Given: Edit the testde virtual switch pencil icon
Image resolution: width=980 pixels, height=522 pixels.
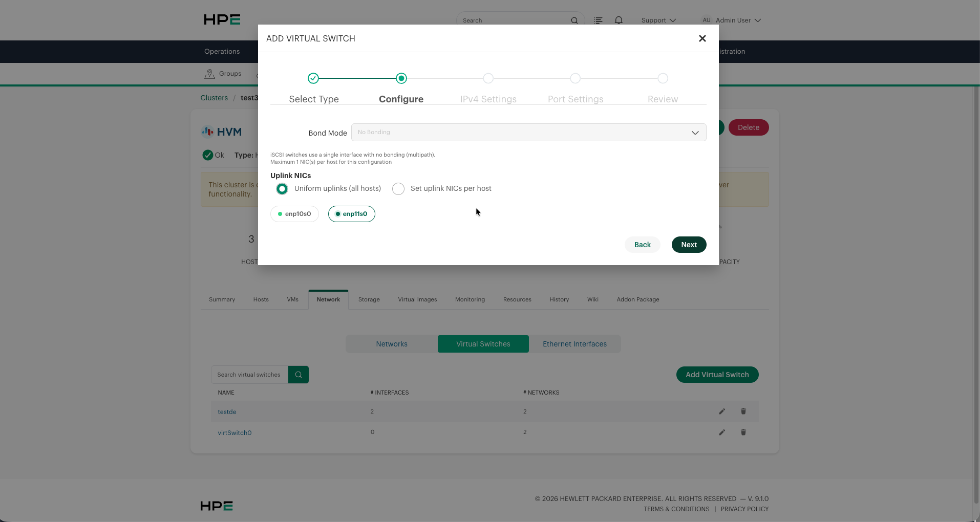Looking at the screenshot, I should point(722,411).
